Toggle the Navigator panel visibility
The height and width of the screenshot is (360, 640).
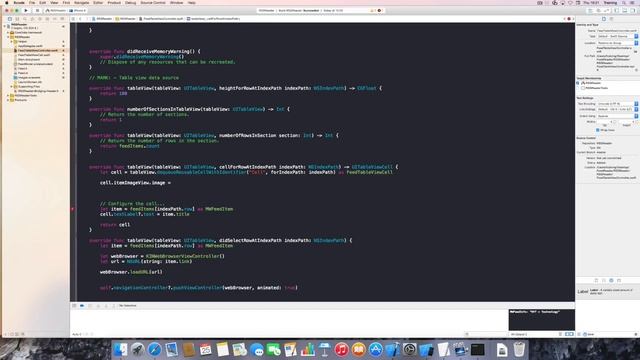pyautogui.click(x=617, y=10)
